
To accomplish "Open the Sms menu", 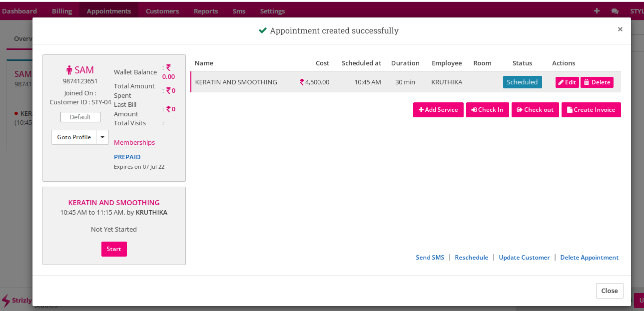I will point(239,11).
